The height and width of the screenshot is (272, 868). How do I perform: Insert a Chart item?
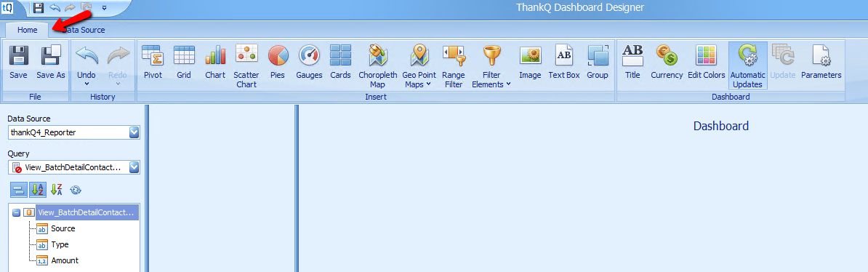click(x=215, y=62)
